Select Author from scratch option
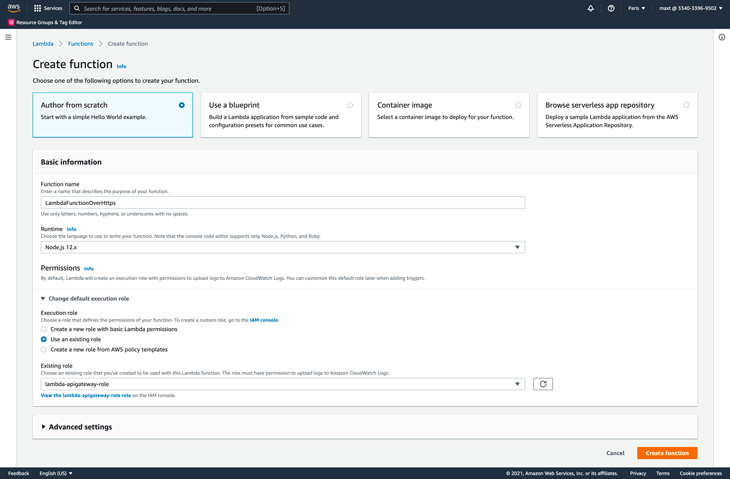 click(x=113, y=115)
